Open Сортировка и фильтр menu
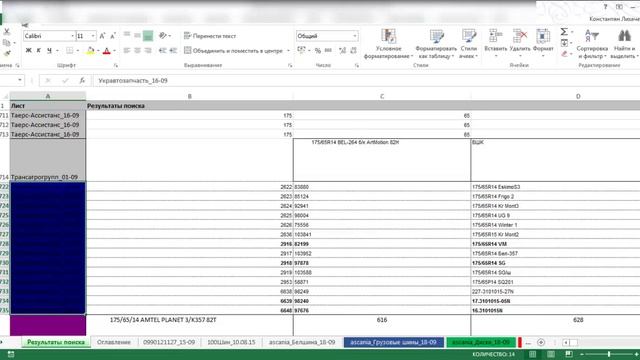Screen dimensions: 640x360 592,44
